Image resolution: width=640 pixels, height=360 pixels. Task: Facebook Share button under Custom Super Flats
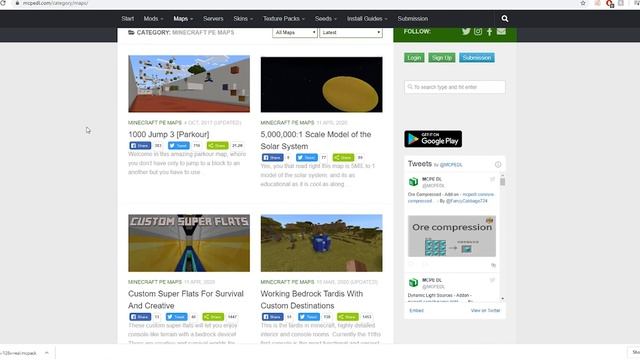(x=140, y=317)
